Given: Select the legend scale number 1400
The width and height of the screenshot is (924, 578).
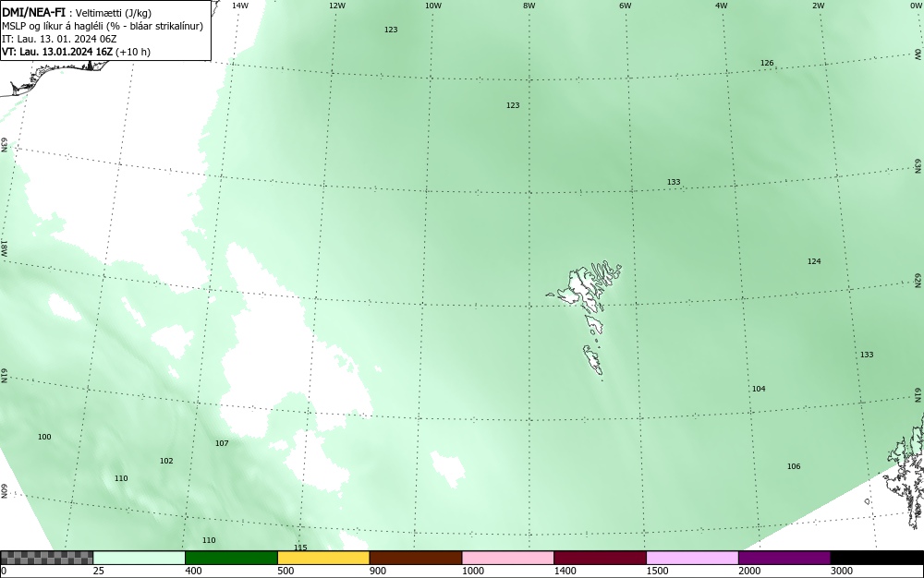Looking at the screenshot, I should click(x=565, y=571).
